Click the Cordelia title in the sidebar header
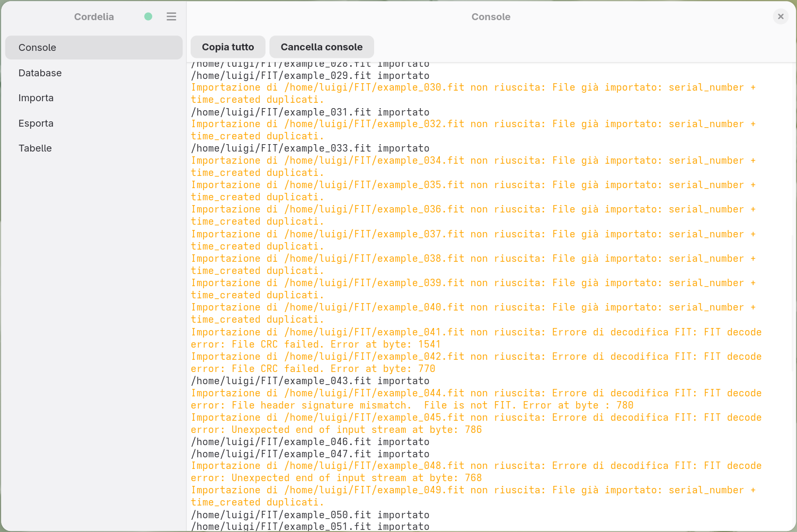The height and width of the screenshot is (532, 797). click(x=94, y=16)
